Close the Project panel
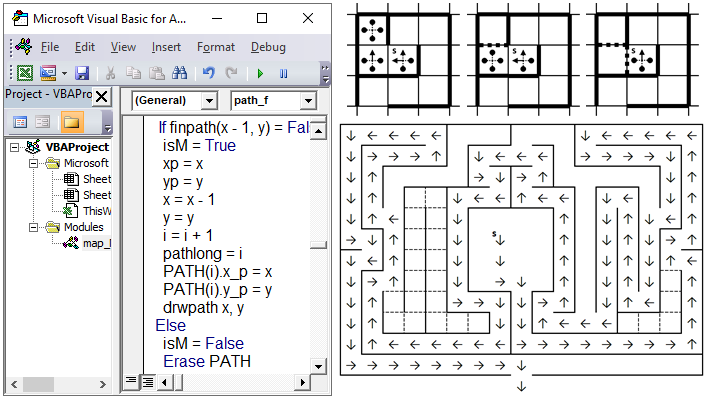The image size is (706, 399). [102, 96]
